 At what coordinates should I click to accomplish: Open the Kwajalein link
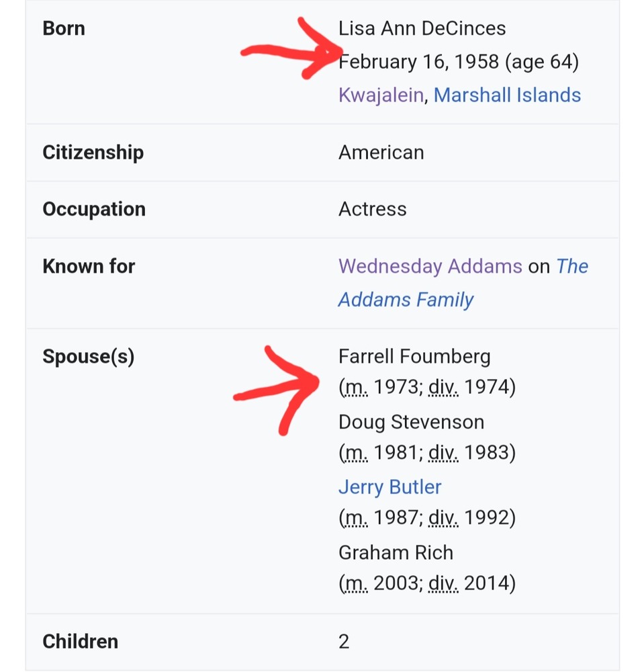point(380,95)
